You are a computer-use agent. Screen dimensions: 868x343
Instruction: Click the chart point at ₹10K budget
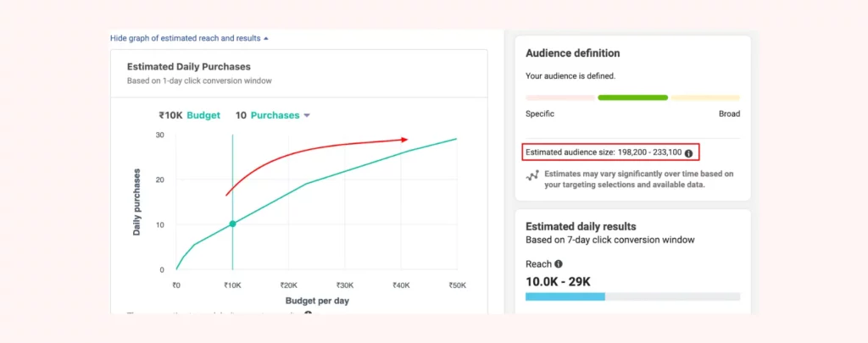click(x=232, y=224)
